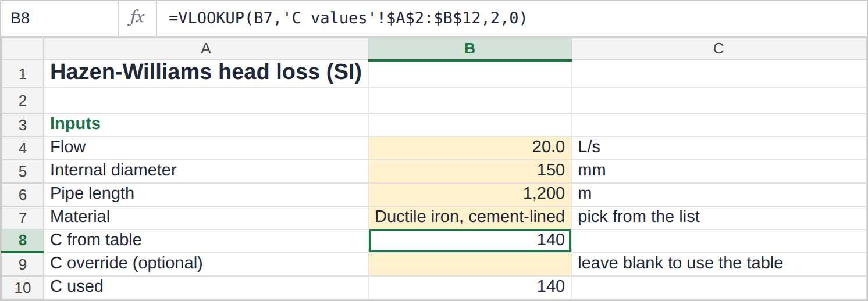Select the 'Flow' label cell
This screenshot has height=301, width=868.
[x=206, y=148]
